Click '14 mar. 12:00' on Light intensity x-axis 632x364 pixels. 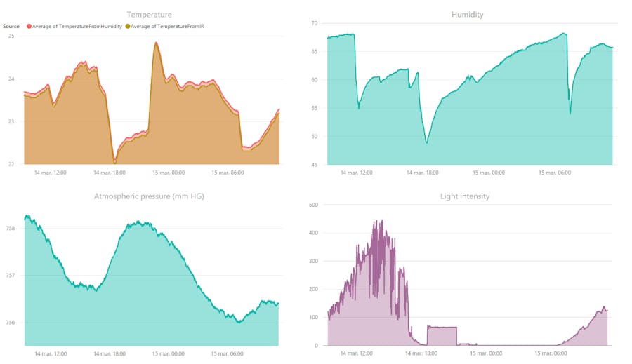[x=356, y=353]
